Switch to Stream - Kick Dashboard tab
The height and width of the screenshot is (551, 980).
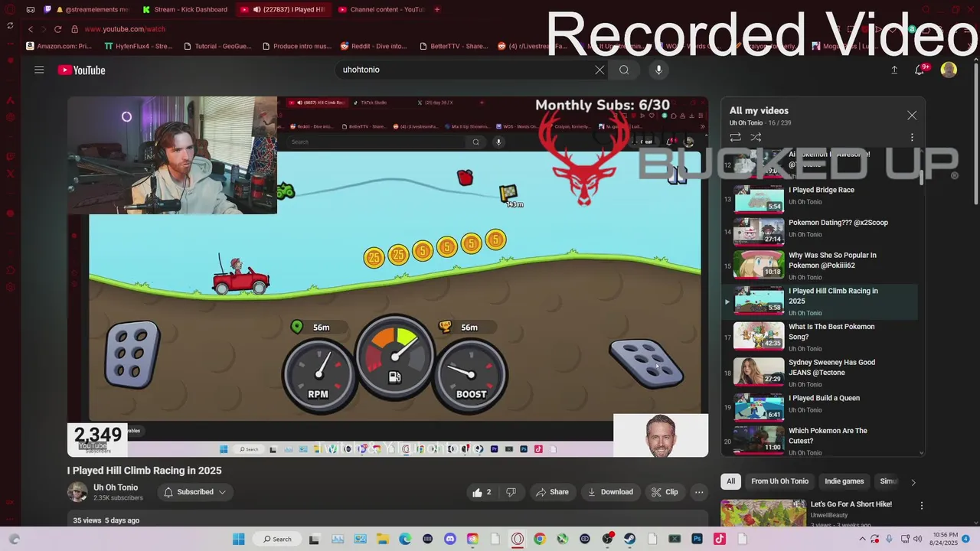point(185,9)
